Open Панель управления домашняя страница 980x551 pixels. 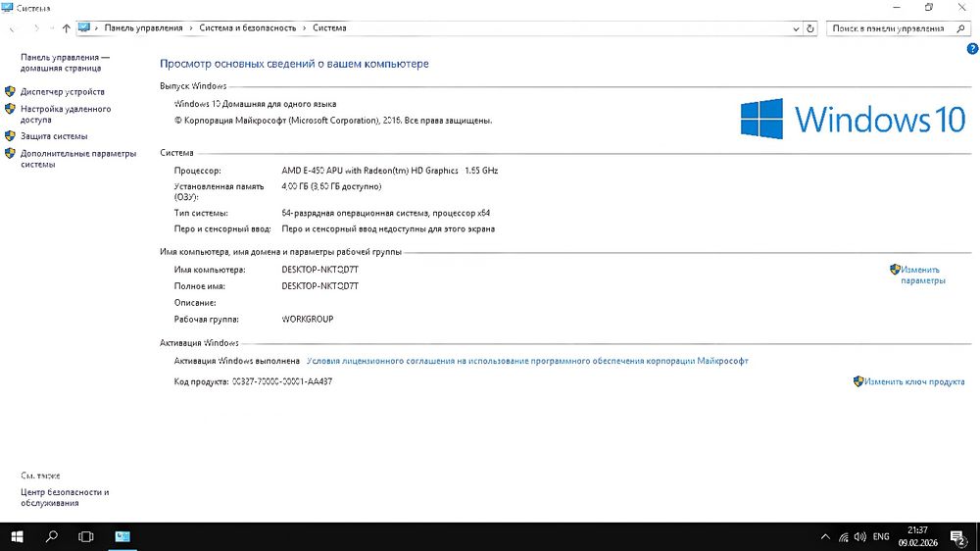tap(65, 63)
